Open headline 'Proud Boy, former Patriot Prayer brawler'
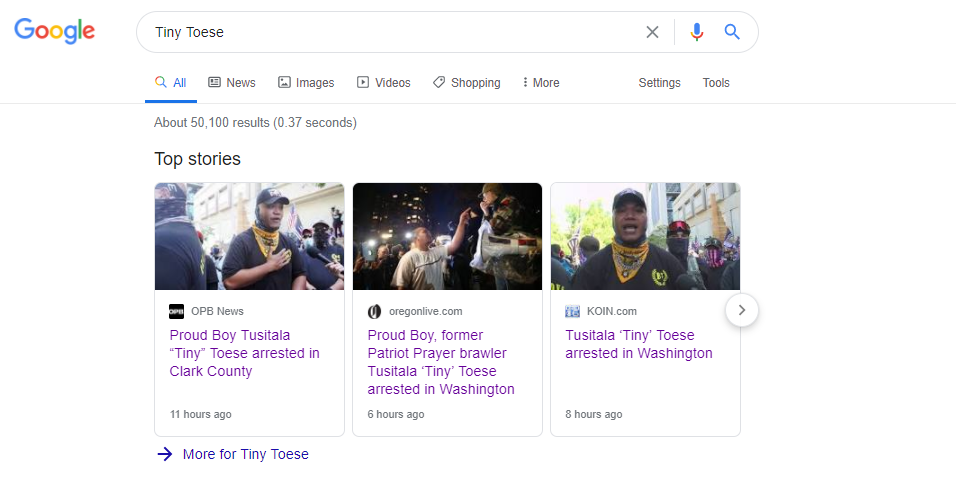Screen dimensions: 956x499 point(441,362)
